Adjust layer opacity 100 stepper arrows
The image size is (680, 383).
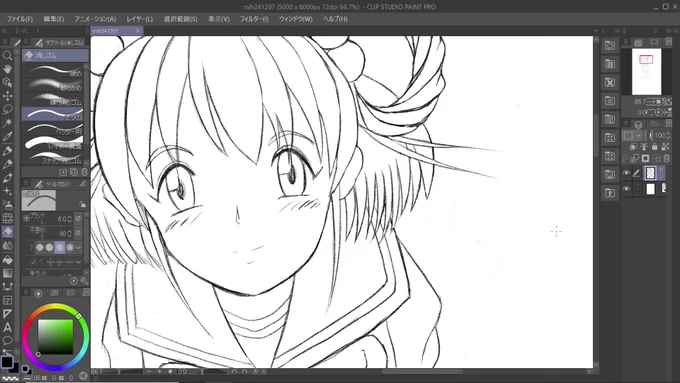tap(668, 136)
